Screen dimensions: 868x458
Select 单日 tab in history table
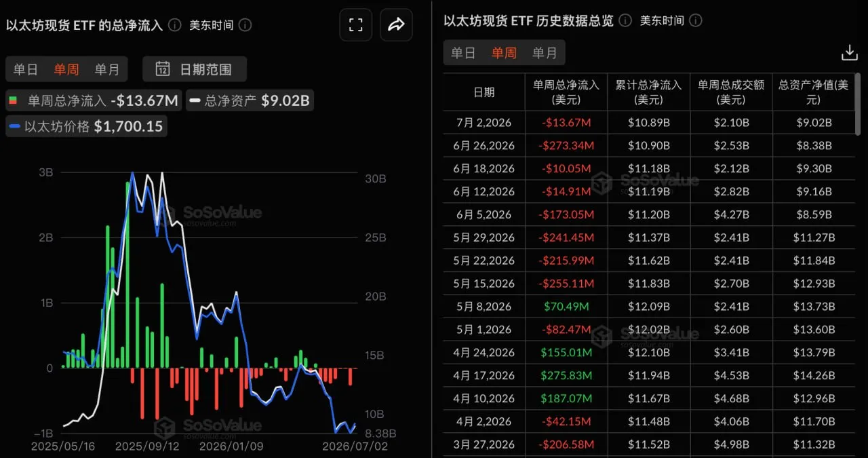(x=464, y=53)
